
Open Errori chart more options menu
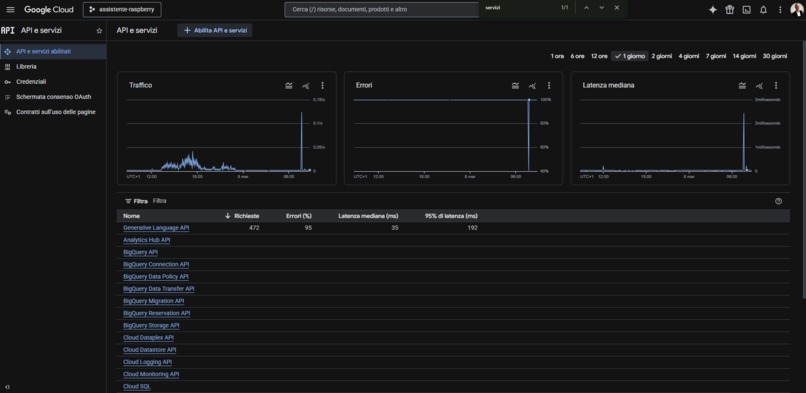[549, 86]
